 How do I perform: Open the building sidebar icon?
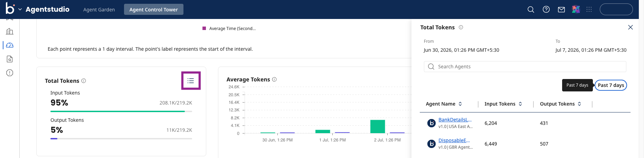tap(10, 31)
